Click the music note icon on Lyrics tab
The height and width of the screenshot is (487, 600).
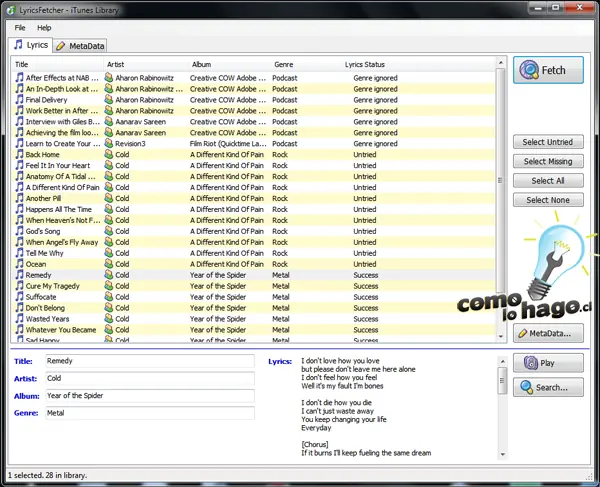[18, 44]
